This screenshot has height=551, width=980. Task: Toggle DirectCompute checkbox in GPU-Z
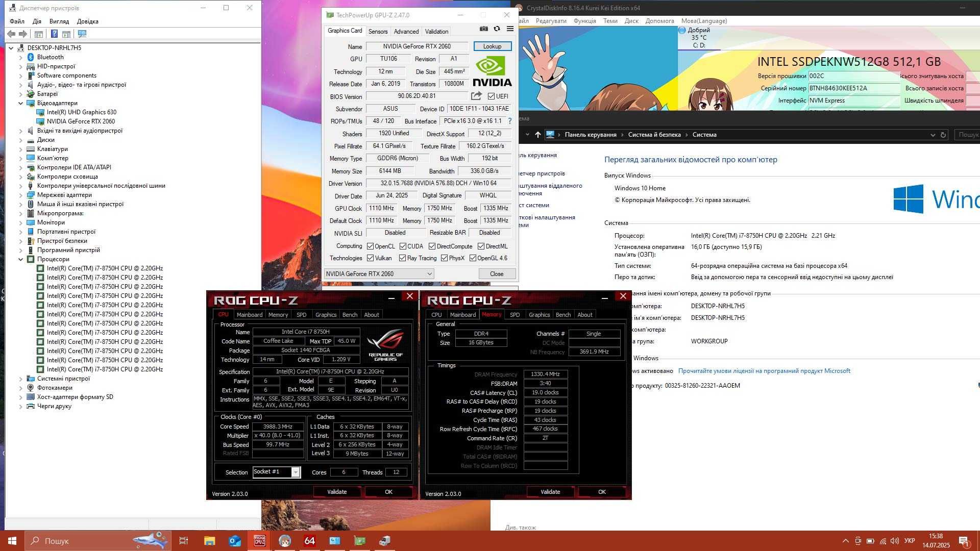432,246
